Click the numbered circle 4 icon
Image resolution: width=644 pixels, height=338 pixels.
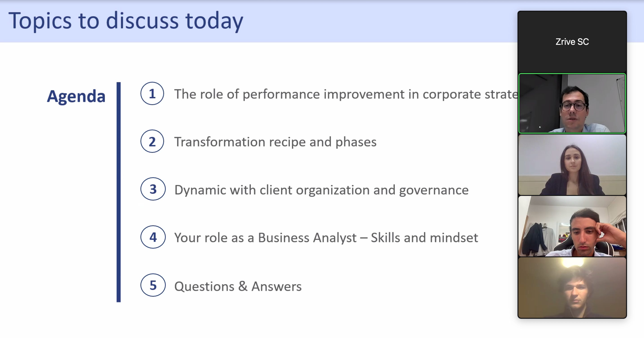coord(153,237)
